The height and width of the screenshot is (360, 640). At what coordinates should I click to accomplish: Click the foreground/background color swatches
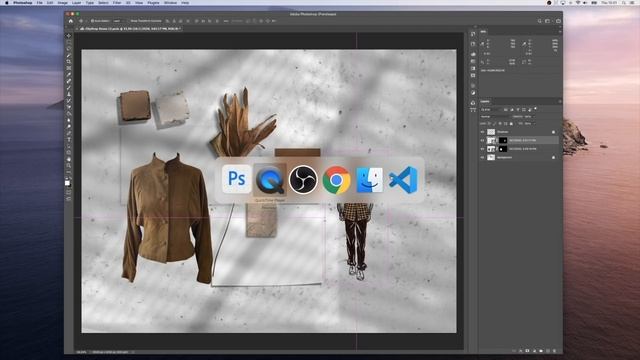[68, 184]
